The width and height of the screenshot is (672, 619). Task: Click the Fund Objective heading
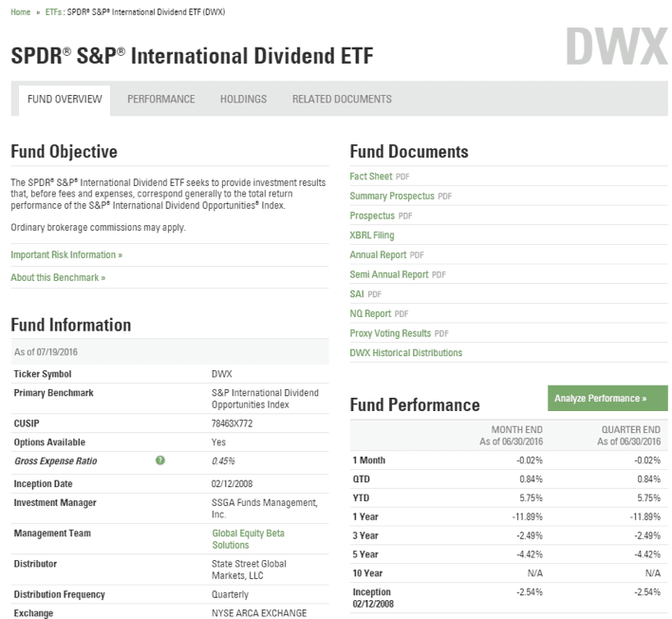pyautogui.click(x=64, y=152)
